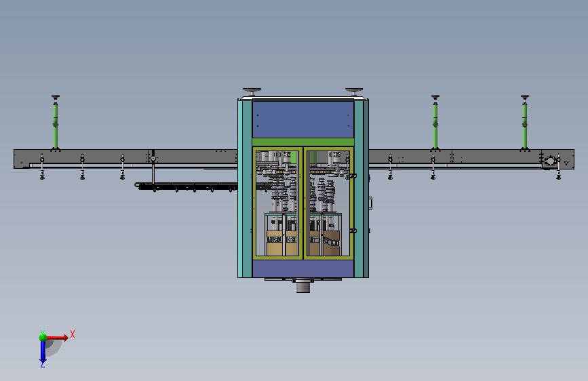
Task: Click the red X axis arrow of the triad
Action: (58, 338)
